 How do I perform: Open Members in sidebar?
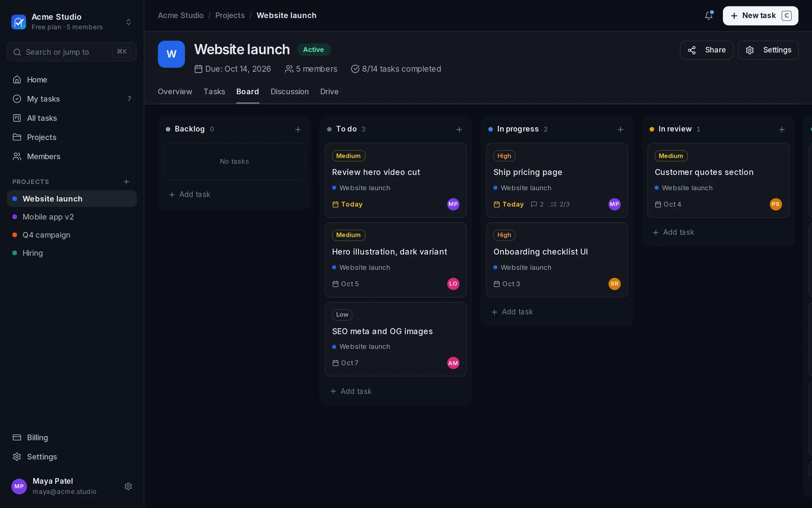coord(72,156)
